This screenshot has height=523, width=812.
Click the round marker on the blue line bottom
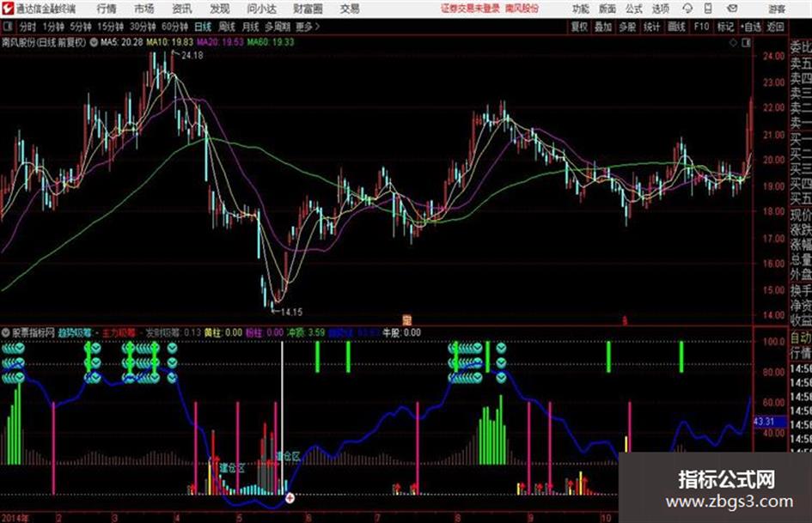(290, 497)
